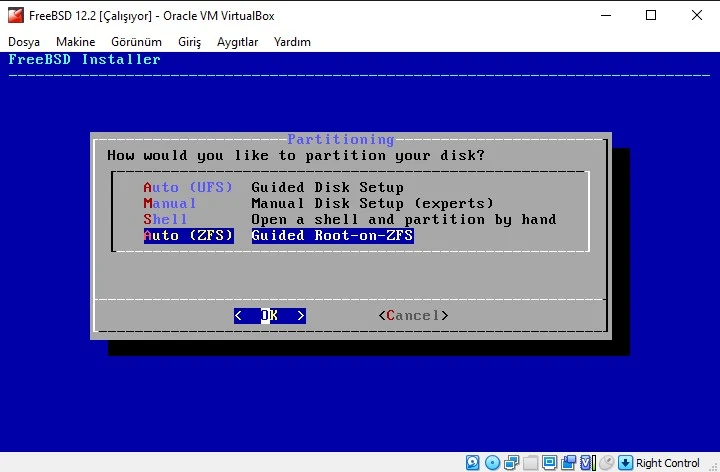Open the Görünüm menu

click(136, 42)
